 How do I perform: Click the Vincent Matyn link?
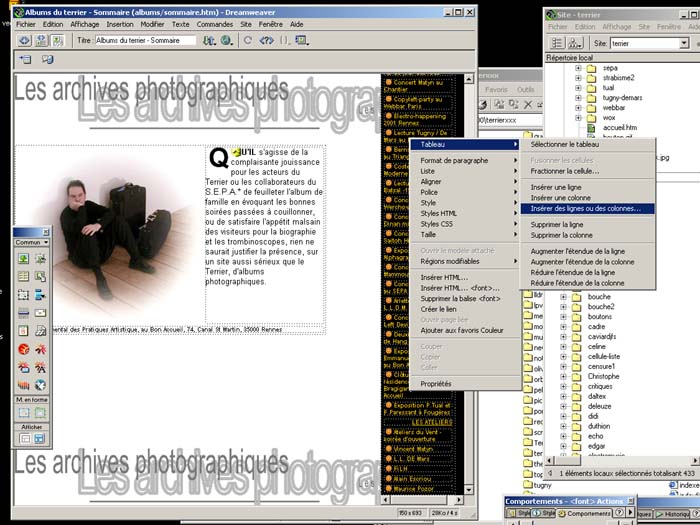point(412,450)
